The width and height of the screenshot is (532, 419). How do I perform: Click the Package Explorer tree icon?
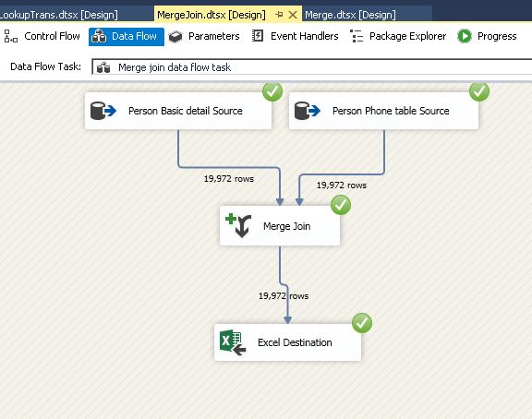click(x=357, y=36)
